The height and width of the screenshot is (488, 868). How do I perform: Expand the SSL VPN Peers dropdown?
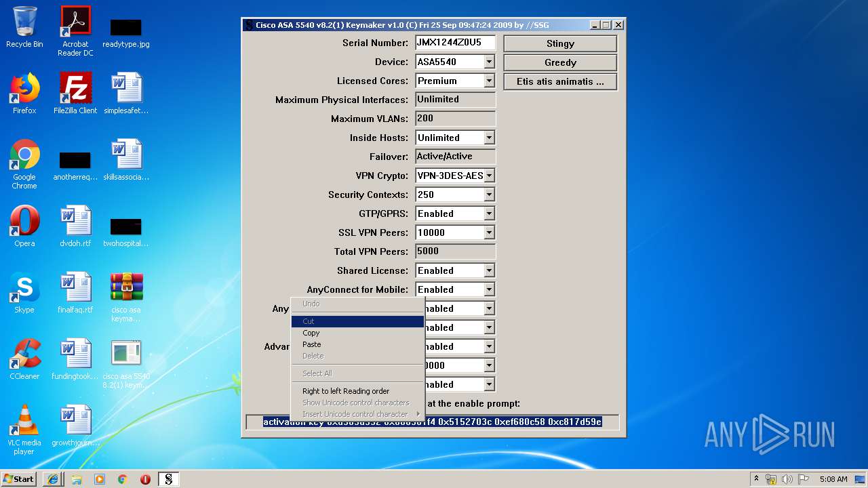pyautogui.click(x=490, y=232)
